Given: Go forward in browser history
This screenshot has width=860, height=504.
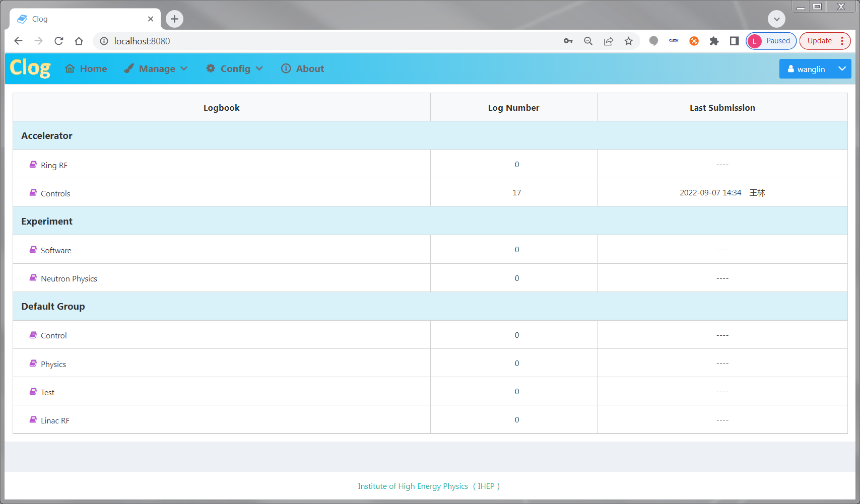Looking at the screenshot, I should (39, 41).
